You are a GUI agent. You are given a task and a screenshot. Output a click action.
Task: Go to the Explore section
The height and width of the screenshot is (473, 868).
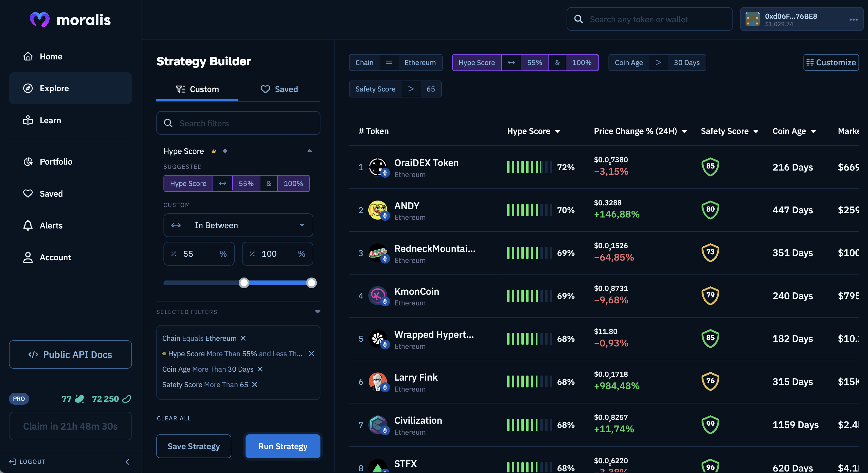coord(70,88)
